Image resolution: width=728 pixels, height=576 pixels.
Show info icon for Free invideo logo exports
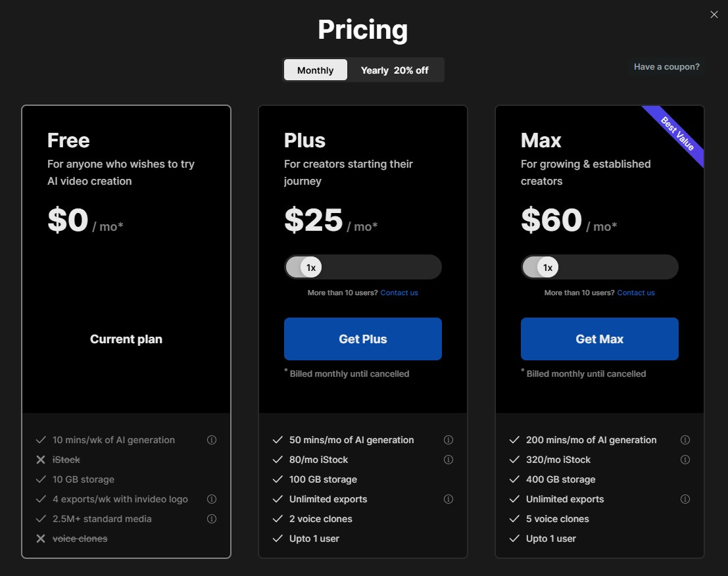click(x=212, y=499)
